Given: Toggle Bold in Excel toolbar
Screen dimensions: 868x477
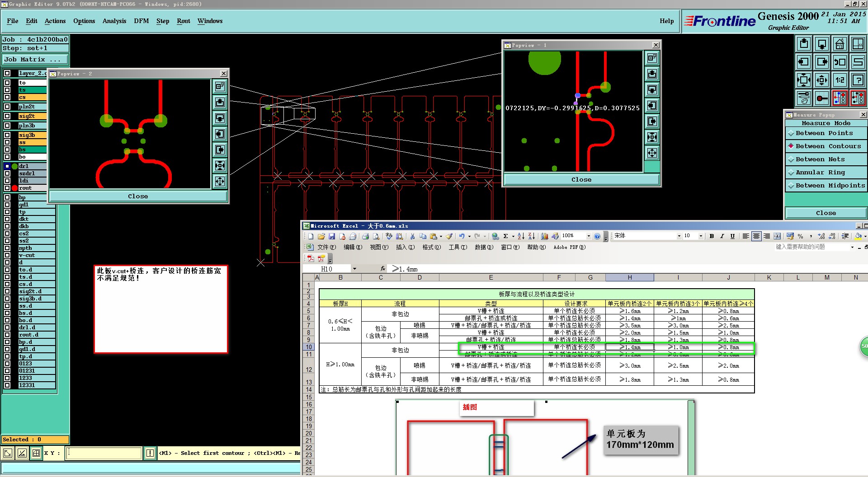Looking at the screenshot, I should (712, 236).
